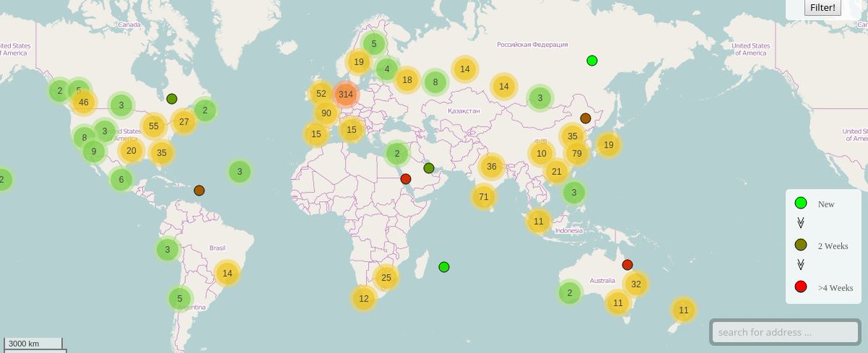
Task: Click the green marker in the Indian Ocean
Action: 444,267
